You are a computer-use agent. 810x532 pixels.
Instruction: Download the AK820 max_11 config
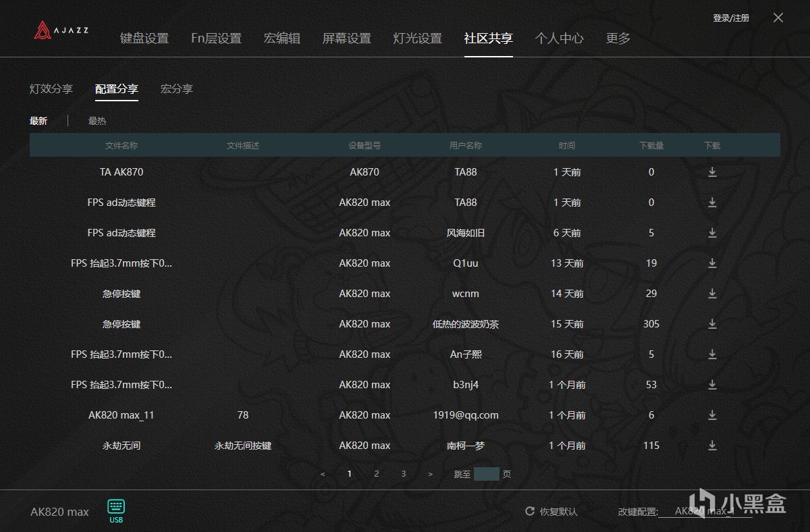click(712, 415)
